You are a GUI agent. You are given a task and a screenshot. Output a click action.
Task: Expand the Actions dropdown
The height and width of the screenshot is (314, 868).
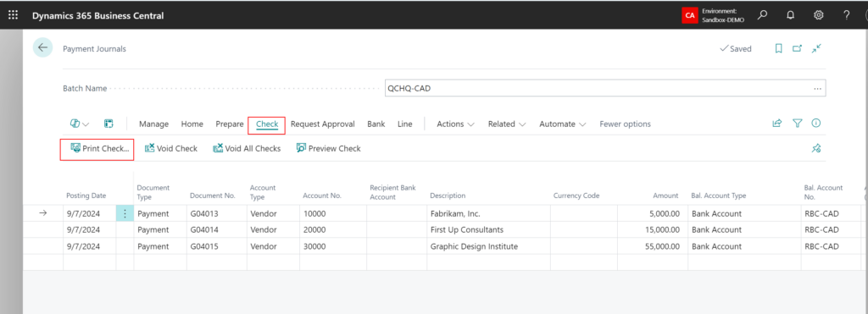[x=455, y=124]
